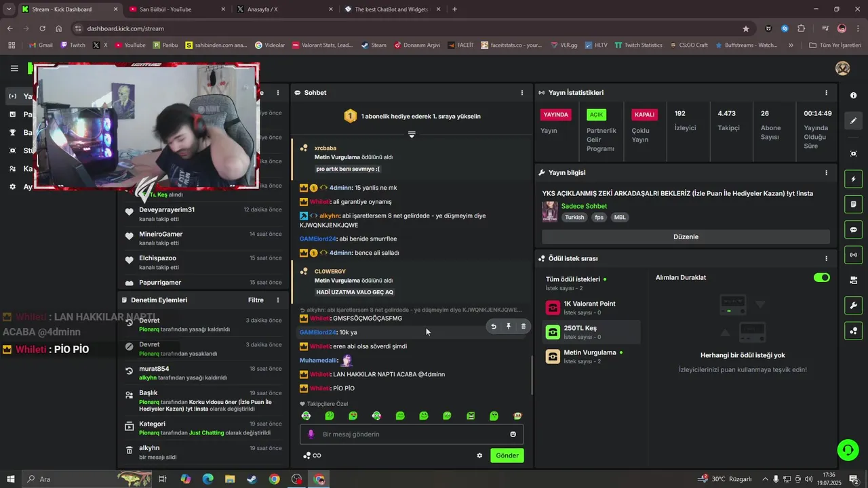This screenshot has width=868, height=488.
Task: Open the emoji picker in chat input
Action: click(x=513, y=434)
